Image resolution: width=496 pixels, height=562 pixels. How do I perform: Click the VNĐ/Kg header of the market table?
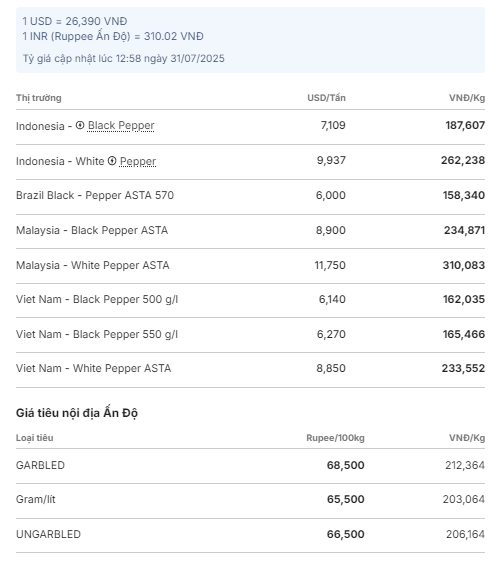coord(467,98)
